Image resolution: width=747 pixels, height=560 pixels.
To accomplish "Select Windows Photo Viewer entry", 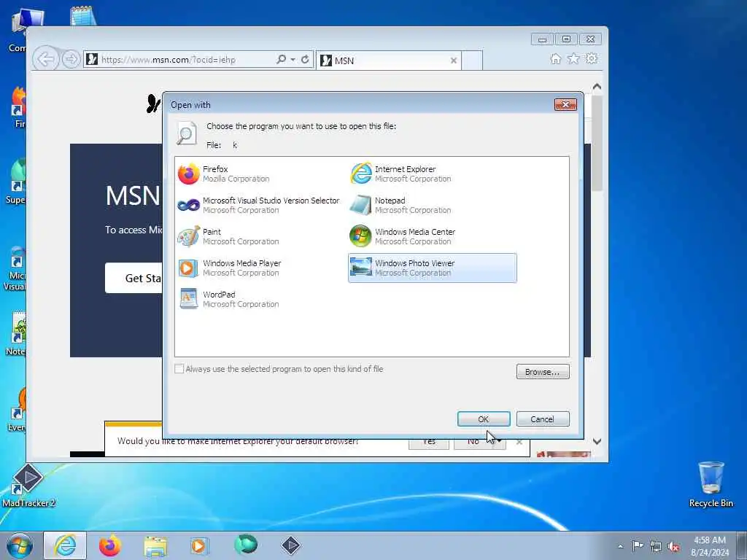I will click(x=432, y=268).
